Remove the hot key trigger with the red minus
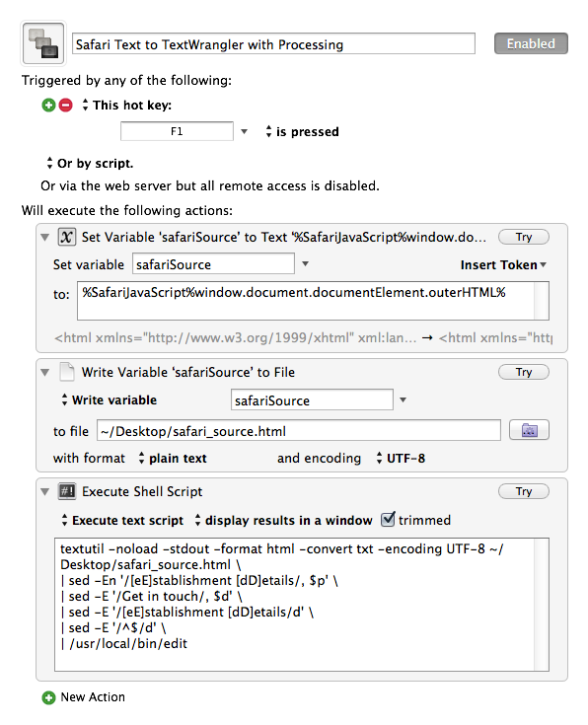Image resolution: width=588 pixels, height=725 pixels. pos(66,105)
